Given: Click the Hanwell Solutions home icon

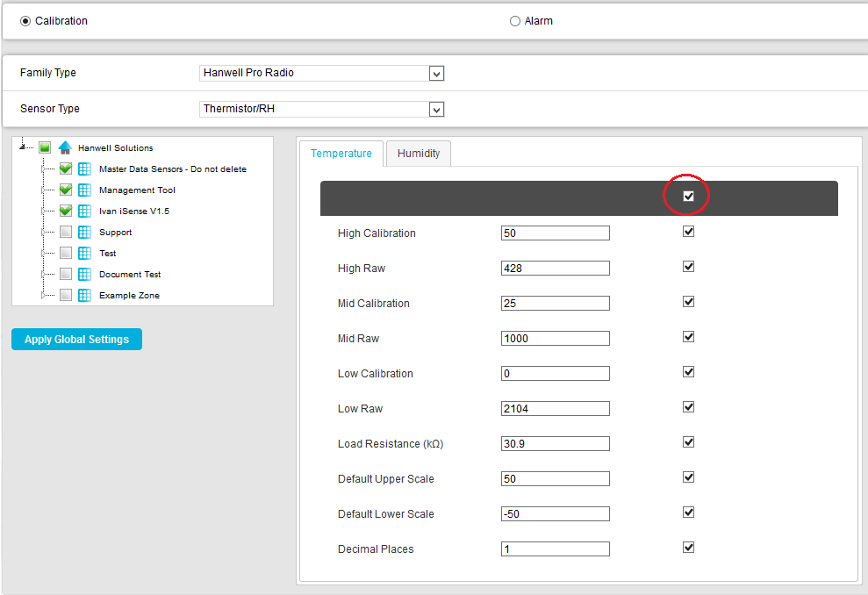Looking at the screenshot, I should (65, 147).
